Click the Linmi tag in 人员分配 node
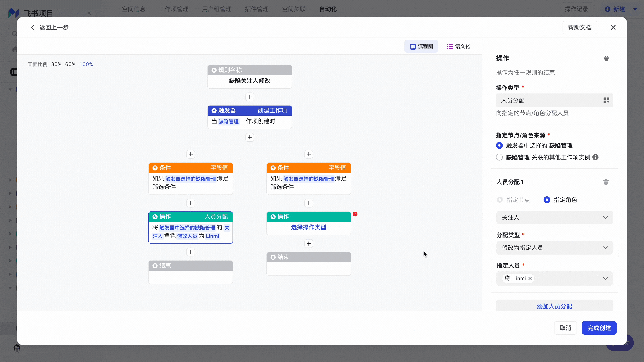The height and width of the screenshot is (362, 644). (x=212, y=236)
